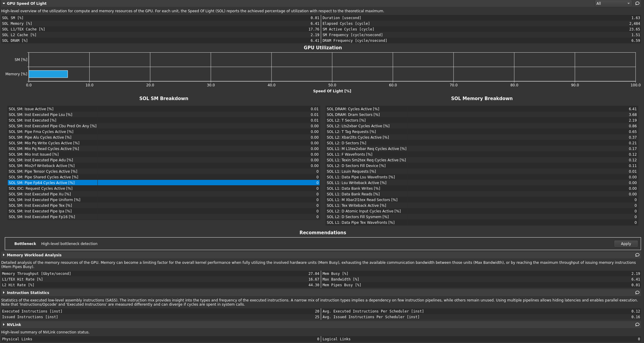Click the L2 Hit Rate metric row
644x343 pixels.
(x=161, y=285)
